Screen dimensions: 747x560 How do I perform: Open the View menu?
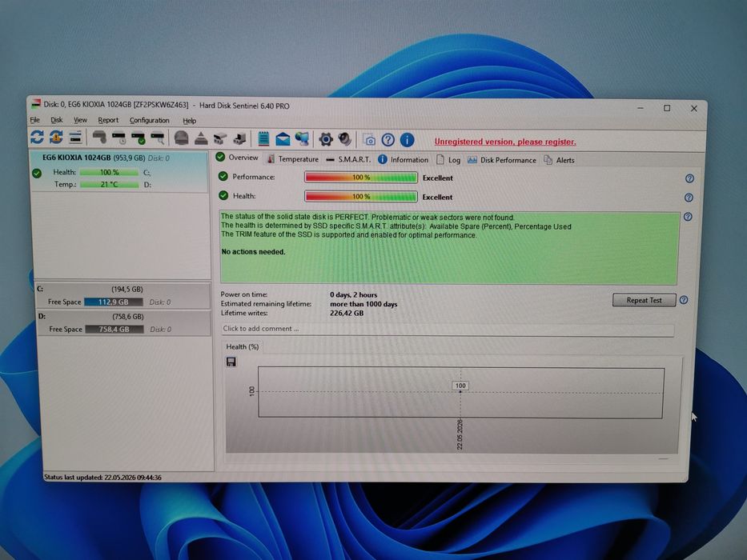pyautogui.click(x=80, y=120)
